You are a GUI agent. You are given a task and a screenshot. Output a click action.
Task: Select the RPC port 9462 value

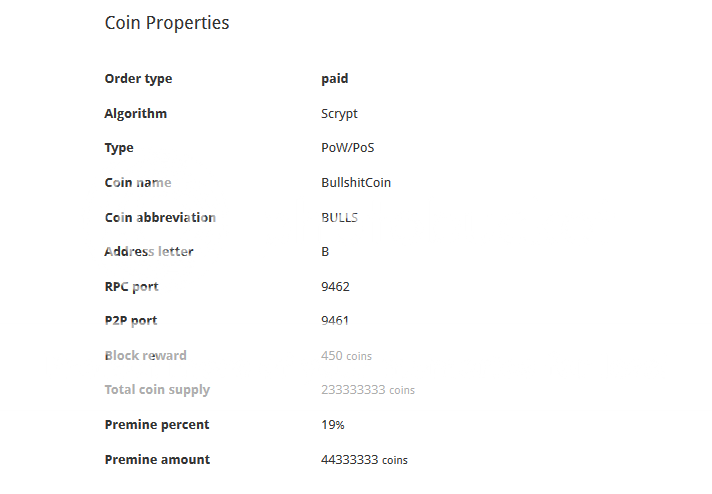point(336,287)
